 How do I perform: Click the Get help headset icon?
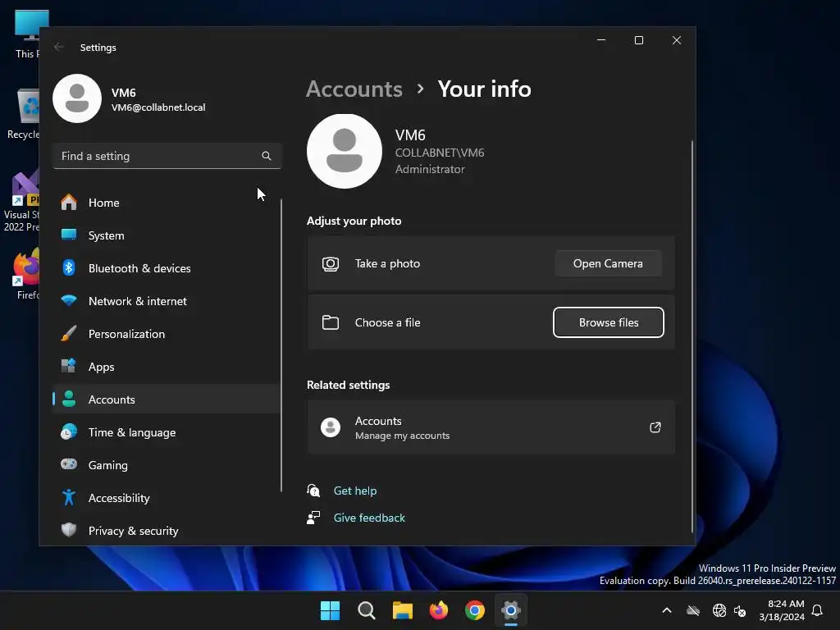(313, 491)
